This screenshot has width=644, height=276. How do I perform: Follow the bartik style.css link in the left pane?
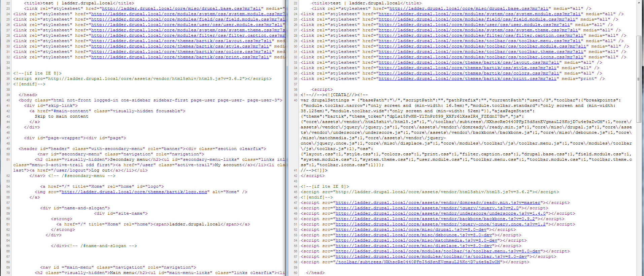click(180, 46)
